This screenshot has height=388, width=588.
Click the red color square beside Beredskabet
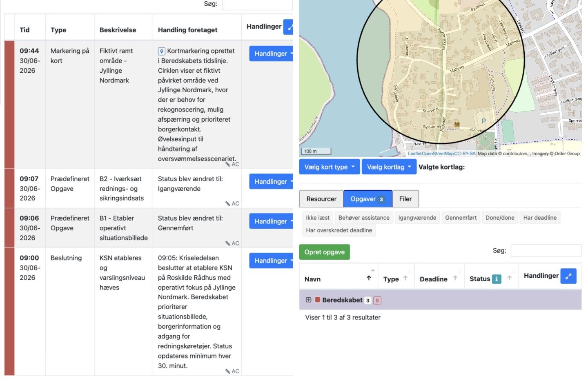point(318,300)
